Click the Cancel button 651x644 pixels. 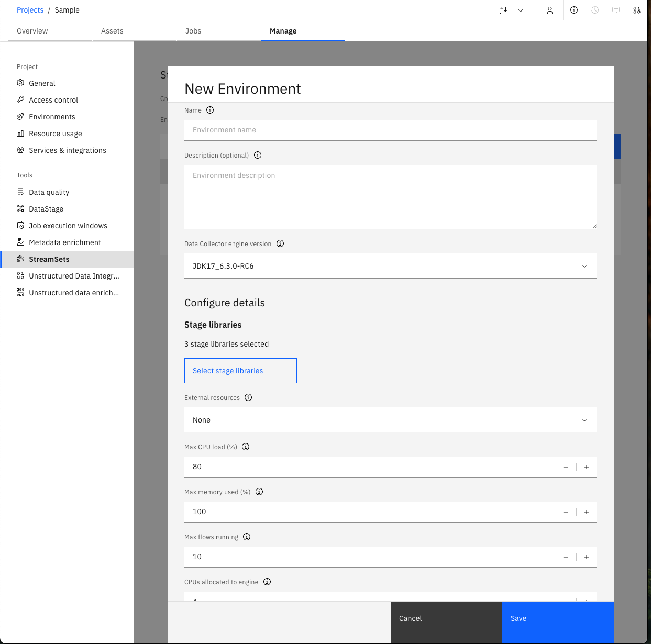click(446, 623)
